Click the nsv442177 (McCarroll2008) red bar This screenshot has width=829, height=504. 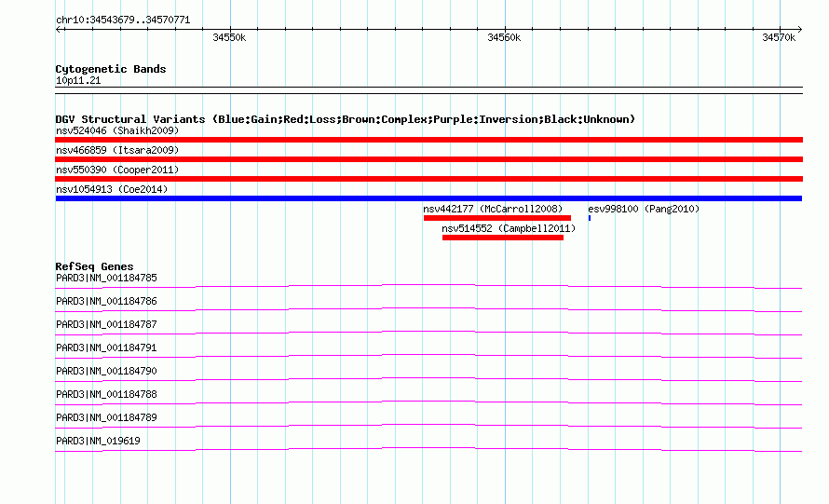click(497, 218)
